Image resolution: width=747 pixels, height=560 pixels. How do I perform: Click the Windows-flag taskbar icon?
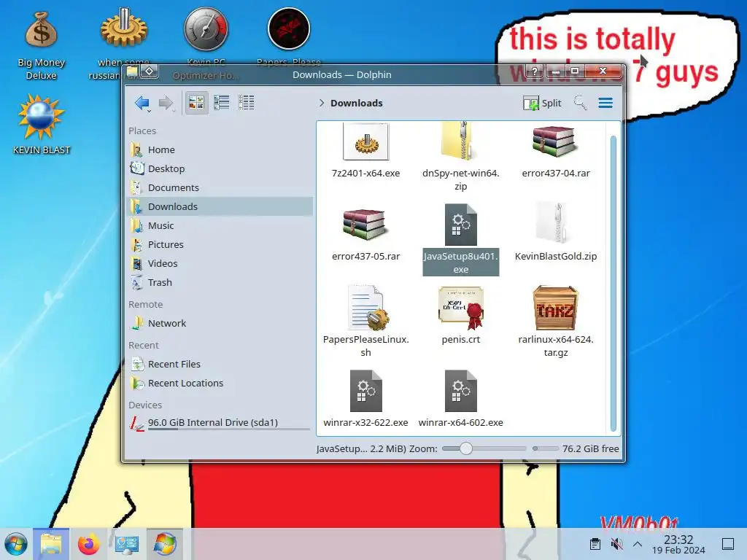[x=165, y=544]
